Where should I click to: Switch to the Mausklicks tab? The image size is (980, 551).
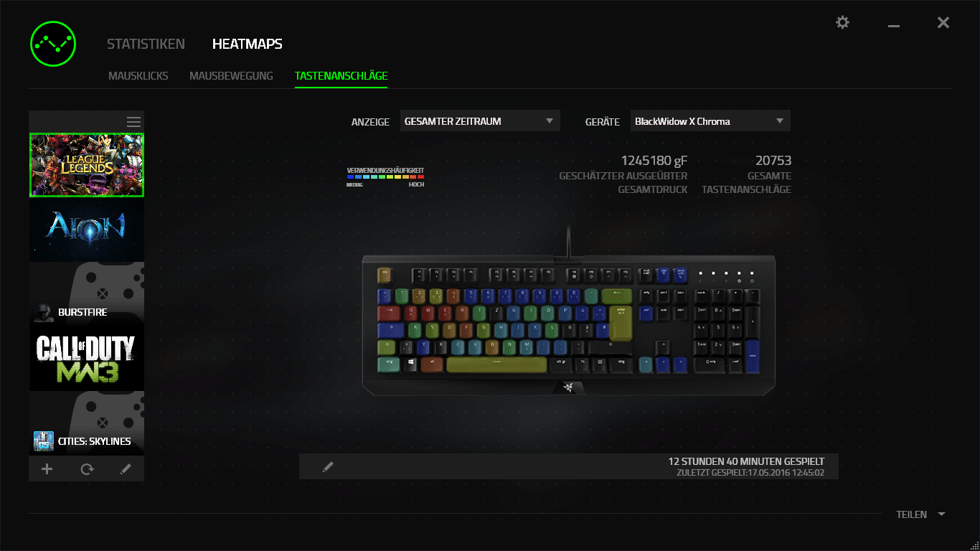pos(138,75)
